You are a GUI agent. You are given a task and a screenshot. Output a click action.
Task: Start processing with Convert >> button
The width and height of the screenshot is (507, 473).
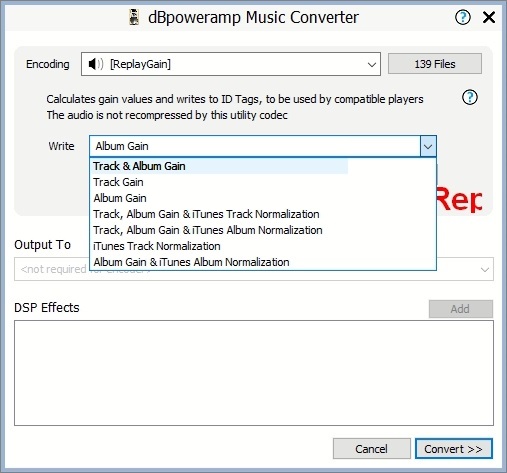point(453,449)
